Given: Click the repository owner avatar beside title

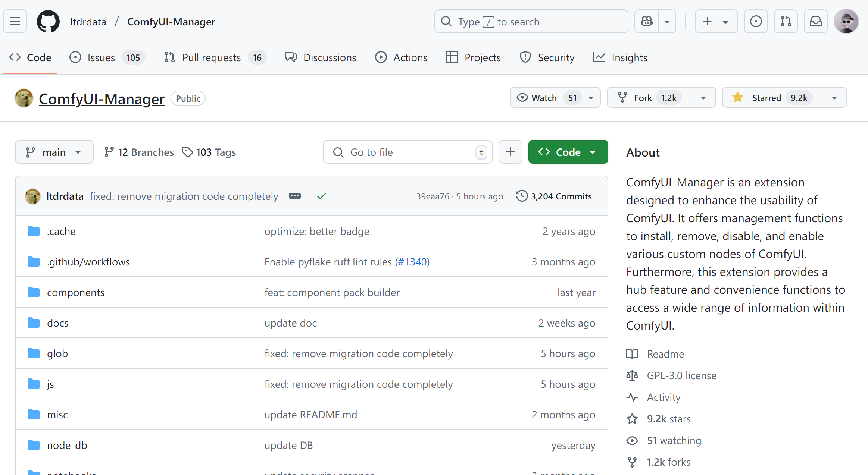Looking at the screenshot, I should point(24,98).
